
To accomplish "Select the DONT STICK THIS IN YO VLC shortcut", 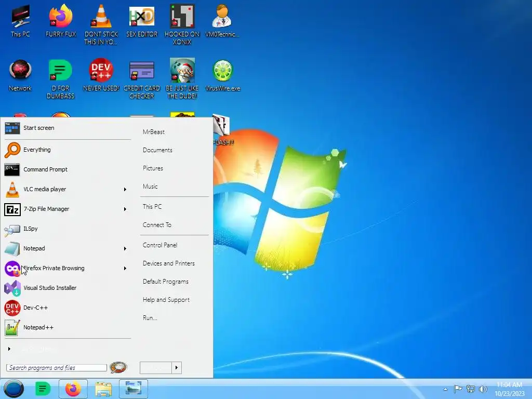I will (x=101, y=24).
